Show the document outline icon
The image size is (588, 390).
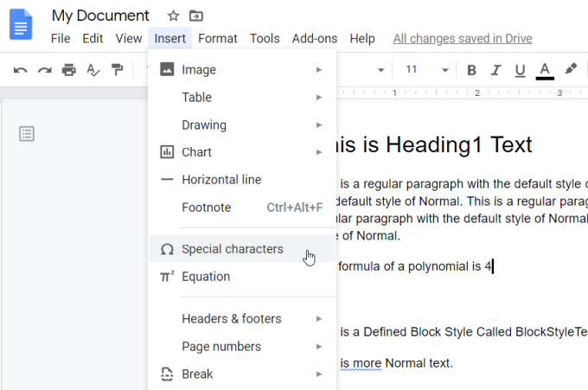tap(27, 133)
